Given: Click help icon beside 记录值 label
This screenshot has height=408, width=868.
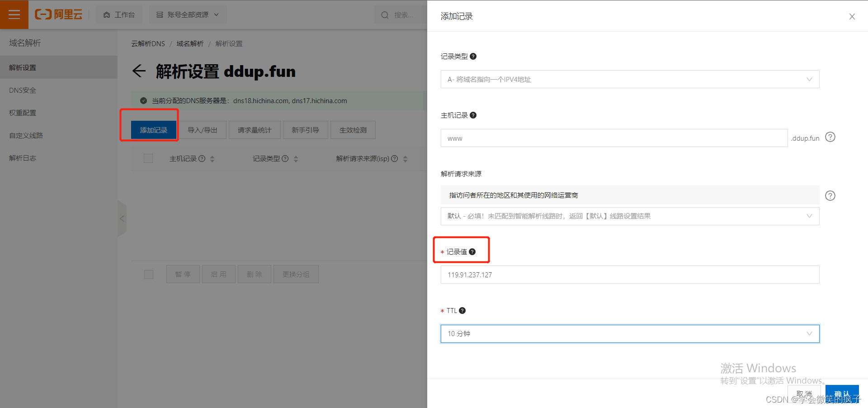Looking at the screenshot, I should (472, 252).
